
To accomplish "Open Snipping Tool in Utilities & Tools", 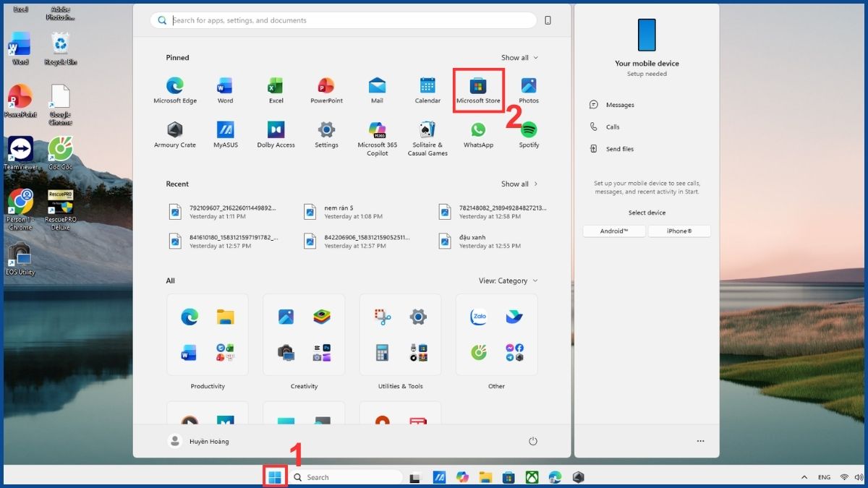I will 382,317.
